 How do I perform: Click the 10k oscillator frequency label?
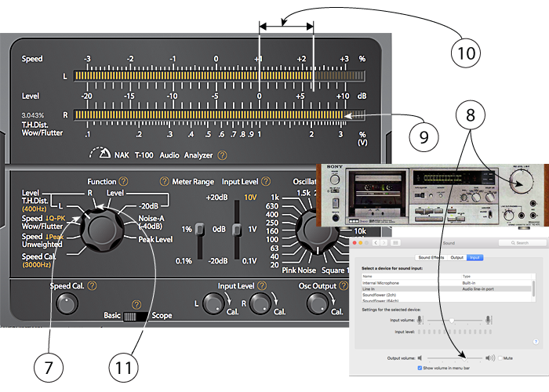[360, 231]
